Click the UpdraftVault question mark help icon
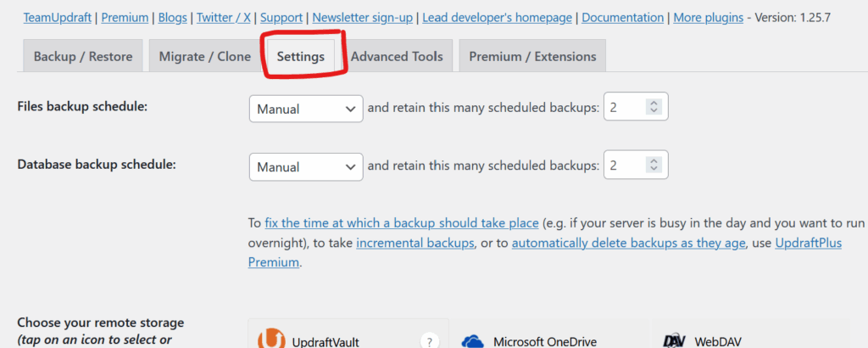 click(430, 341)
